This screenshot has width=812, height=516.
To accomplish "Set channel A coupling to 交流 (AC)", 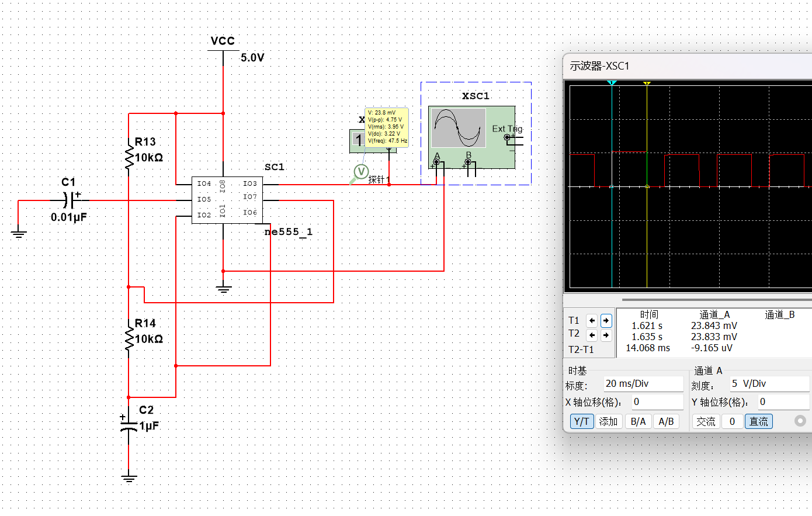I will click(706, 421).
